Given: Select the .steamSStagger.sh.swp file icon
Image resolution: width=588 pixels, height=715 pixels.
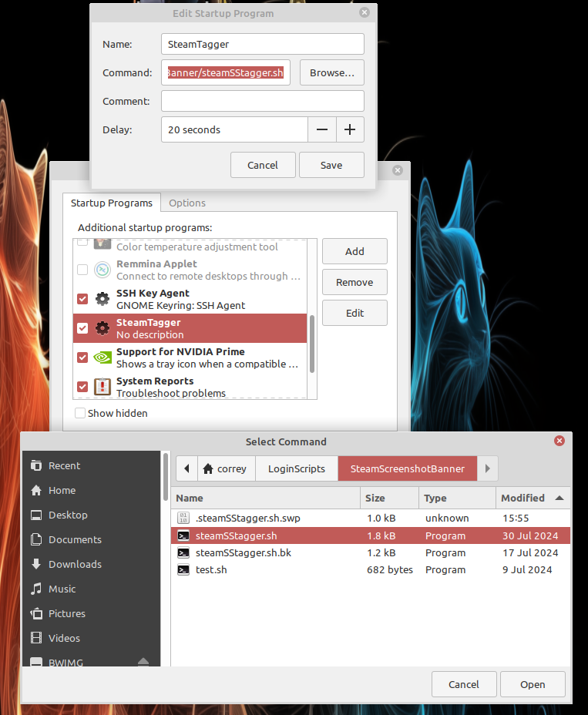Looking at the screenshot, I should point(183,518).
